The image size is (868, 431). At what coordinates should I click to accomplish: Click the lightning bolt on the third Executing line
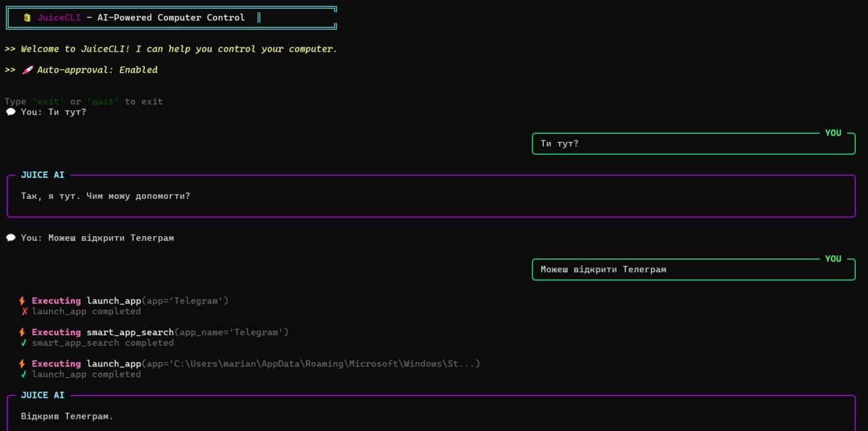coord(22,363)
